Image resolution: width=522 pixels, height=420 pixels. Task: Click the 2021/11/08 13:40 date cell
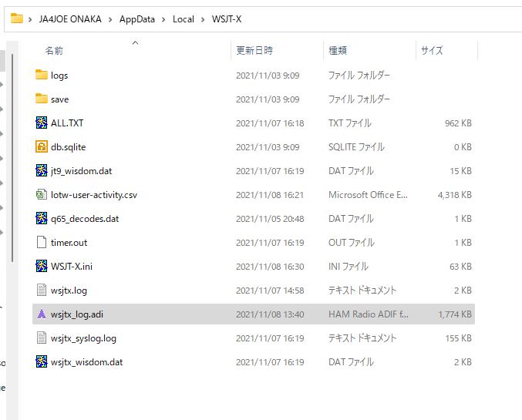pos(270,314)
